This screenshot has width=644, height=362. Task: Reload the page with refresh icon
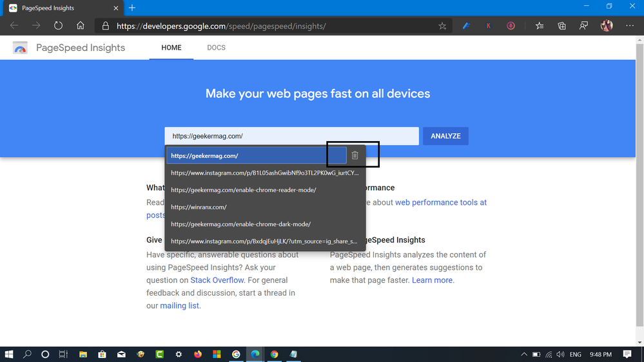point(58,26)
